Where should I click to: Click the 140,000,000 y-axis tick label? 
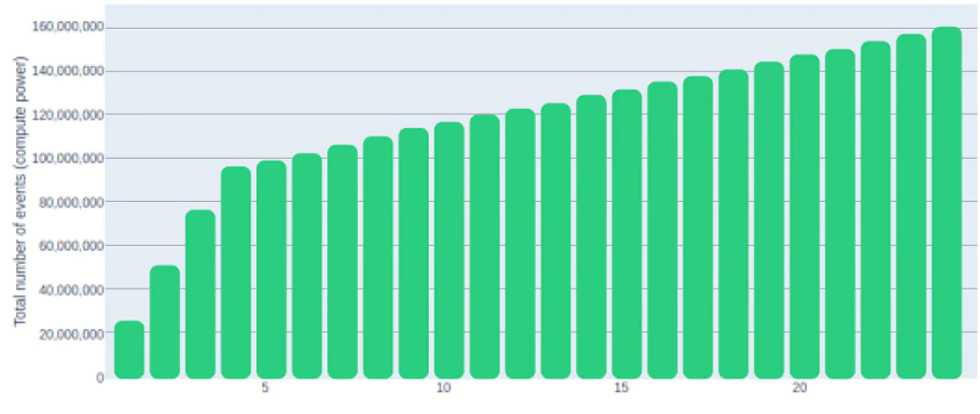tap(68, 71)
